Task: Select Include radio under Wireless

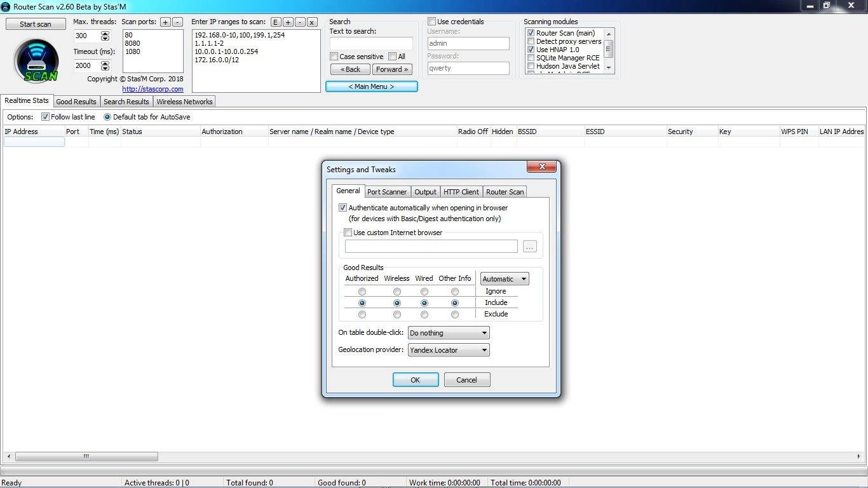Action: pos(397,303)
